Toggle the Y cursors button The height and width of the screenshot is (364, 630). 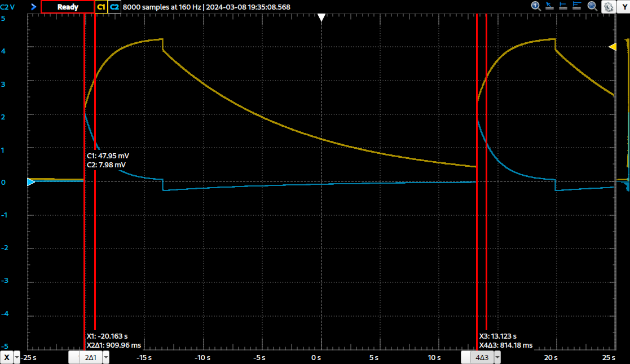[x=624, y=7]
